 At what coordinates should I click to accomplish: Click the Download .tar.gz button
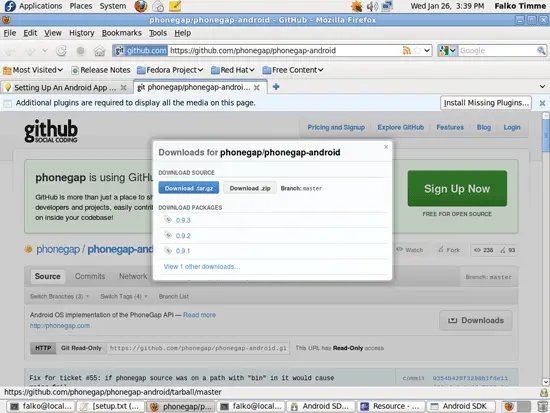point(189,188)
